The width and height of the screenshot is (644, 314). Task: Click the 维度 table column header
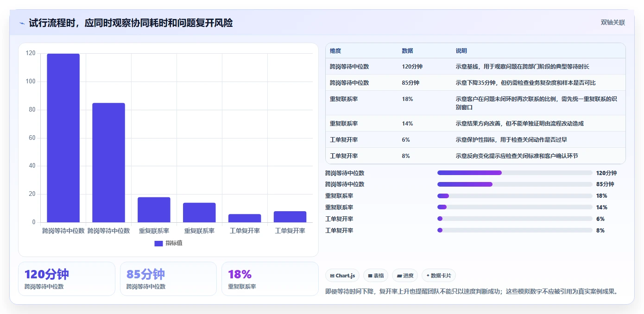coord(335,51)
